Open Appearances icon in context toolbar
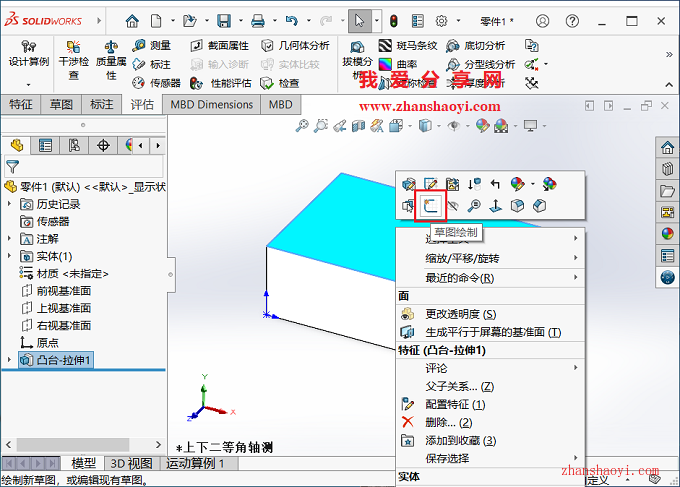 click(x=517, y=184)
